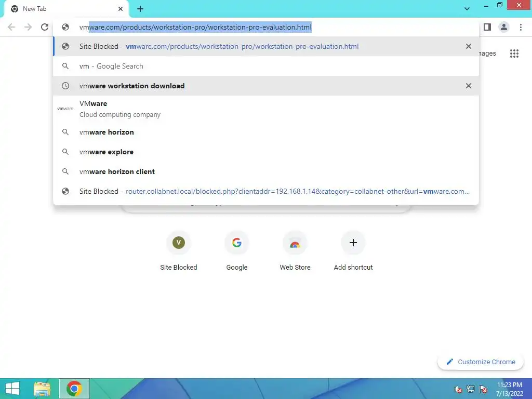Click the muted volume tray icon

pyautogui.click(x=458, y=389)
